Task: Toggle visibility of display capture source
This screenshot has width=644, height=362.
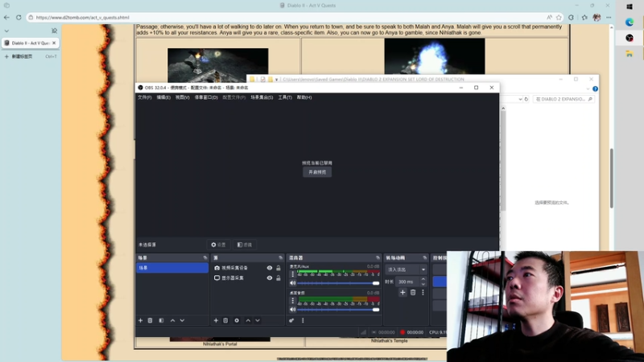Action: (270, 278)
